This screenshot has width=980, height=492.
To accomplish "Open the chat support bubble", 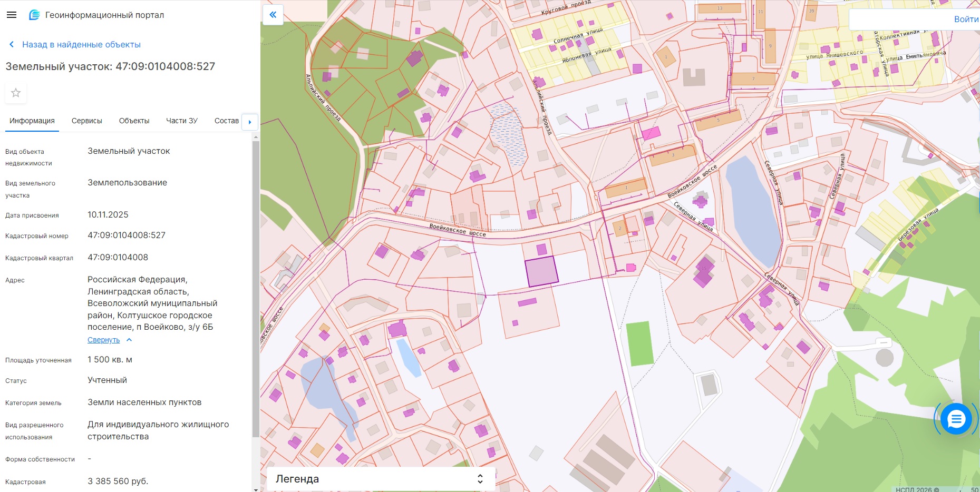I will (956, 419).
